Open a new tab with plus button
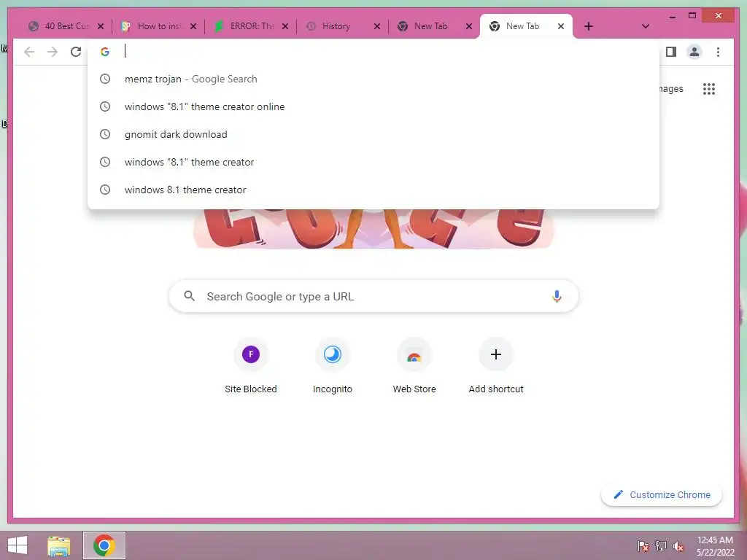 589,26
